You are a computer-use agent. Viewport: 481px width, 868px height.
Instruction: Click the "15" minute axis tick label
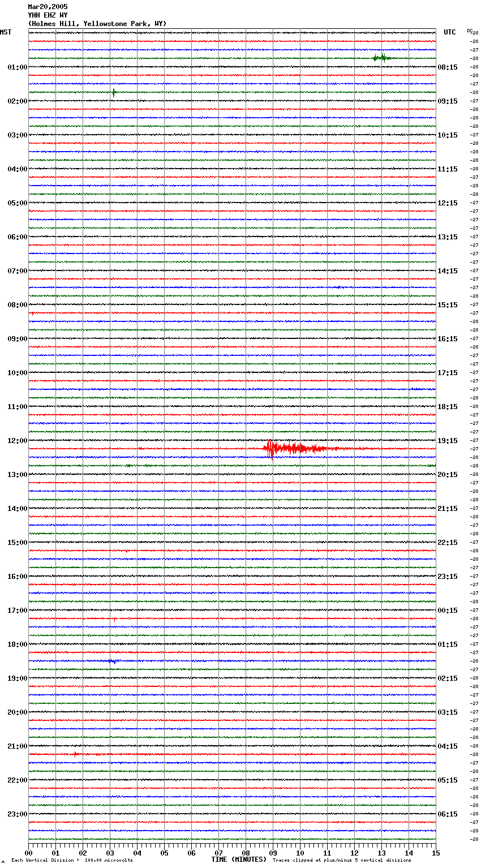pos(436,853)
